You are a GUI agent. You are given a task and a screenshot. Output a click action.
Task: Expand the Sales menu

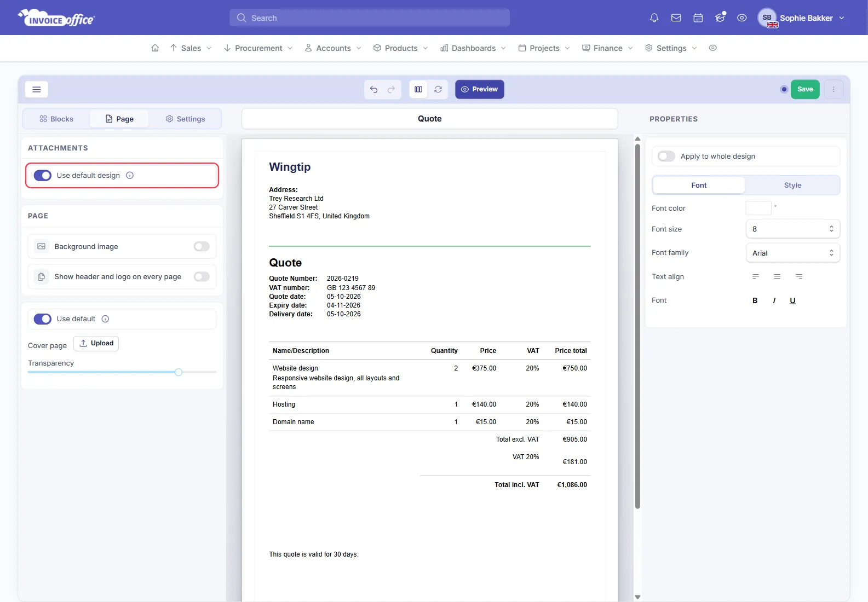[x=191, y=48]
